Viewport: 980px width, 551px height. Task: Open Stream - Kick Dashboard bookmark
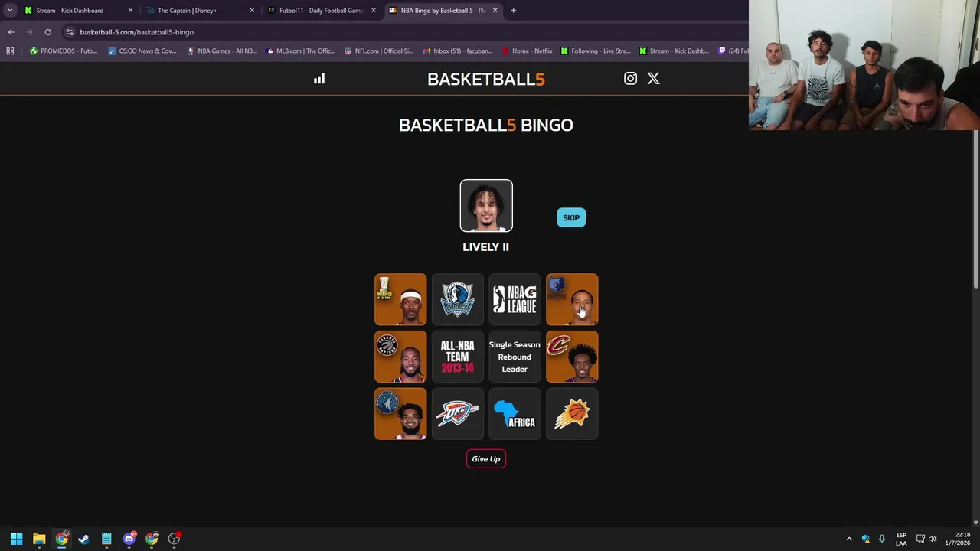point(674,51)
